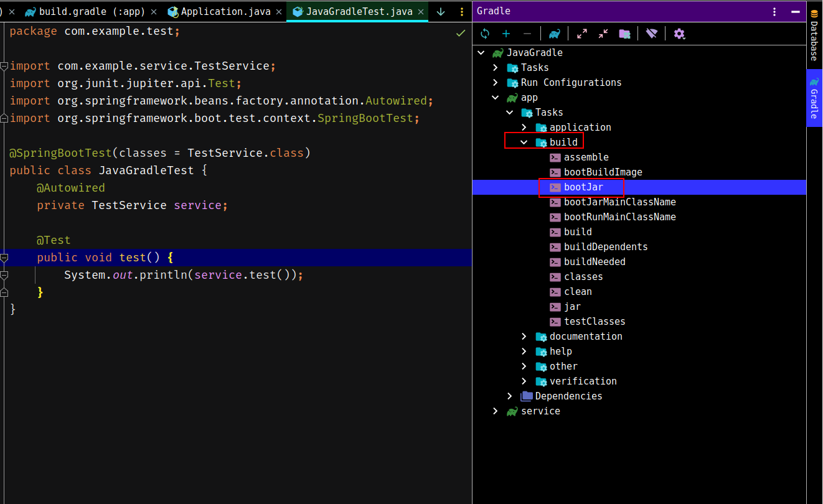Viewport: 823px width, 504px height.
Task: Hide the Gradle tool window
Action: click(x=794, y=11)
